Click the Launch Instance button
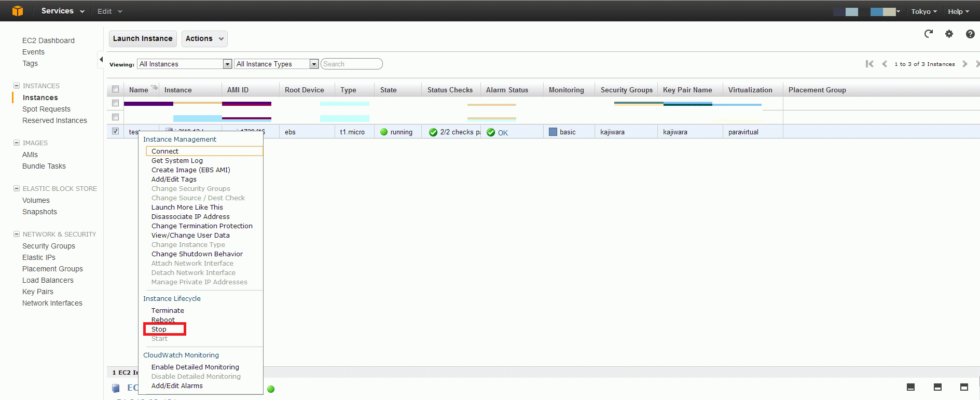This screenshot has width=980, height=400. point(143,39)
